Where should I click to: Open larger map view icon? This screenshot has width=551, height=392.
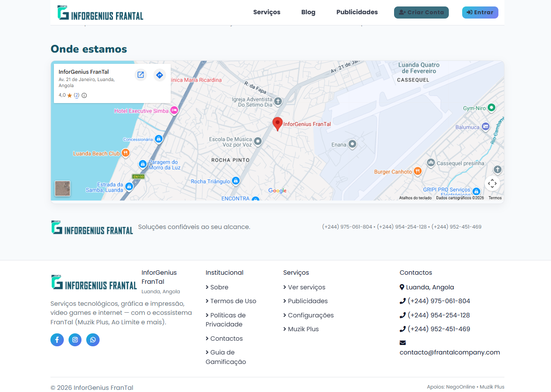tap(141, 75)
